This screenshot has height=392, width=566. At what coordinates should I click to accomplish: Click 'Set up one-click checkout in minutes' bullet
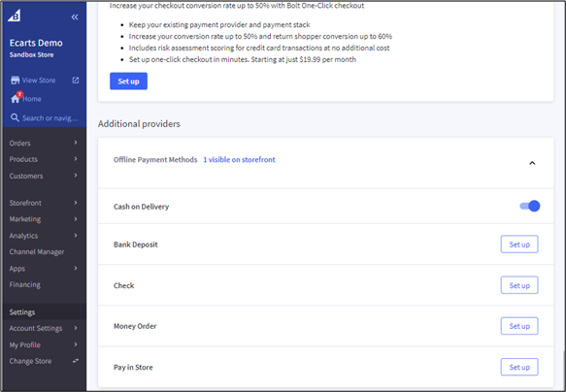[243, 59]
